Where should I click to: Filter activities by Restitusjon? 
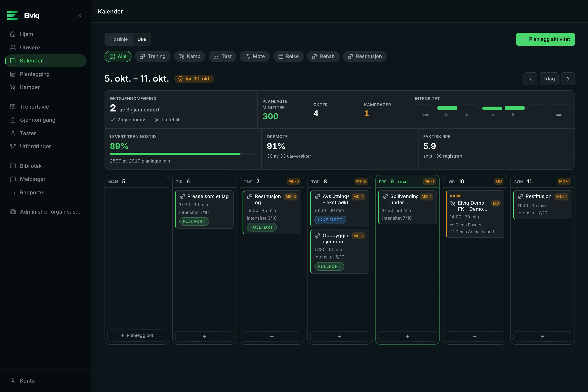365,56
